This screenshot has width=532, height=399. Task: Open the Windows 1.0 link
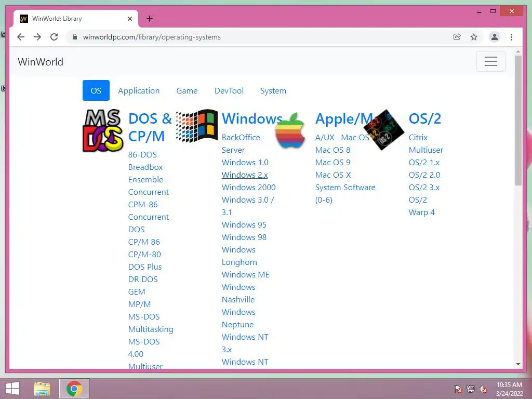[245, 163]
